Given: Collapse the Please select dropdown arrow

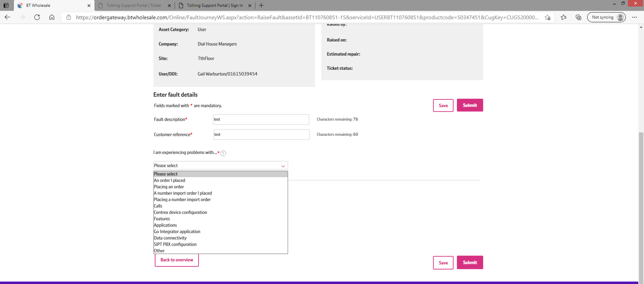Looking at the screenshot, I should [283, 166].
